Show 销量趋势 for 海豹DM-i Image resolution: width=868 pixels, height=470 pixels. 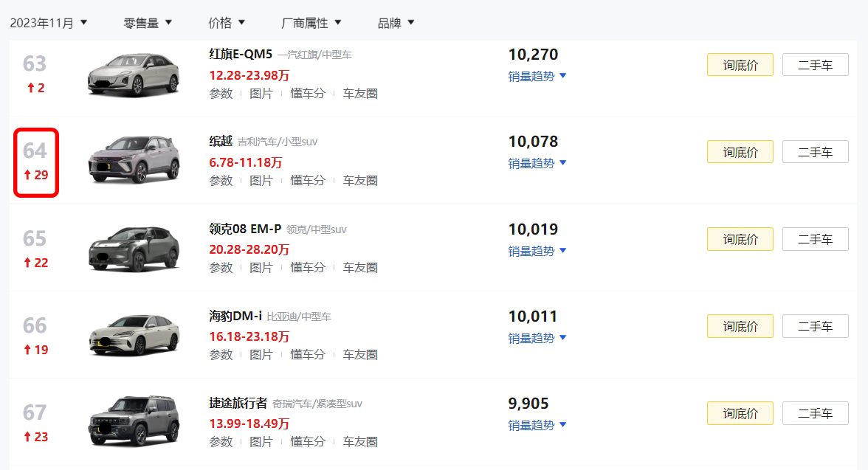(x=537, y=338)
